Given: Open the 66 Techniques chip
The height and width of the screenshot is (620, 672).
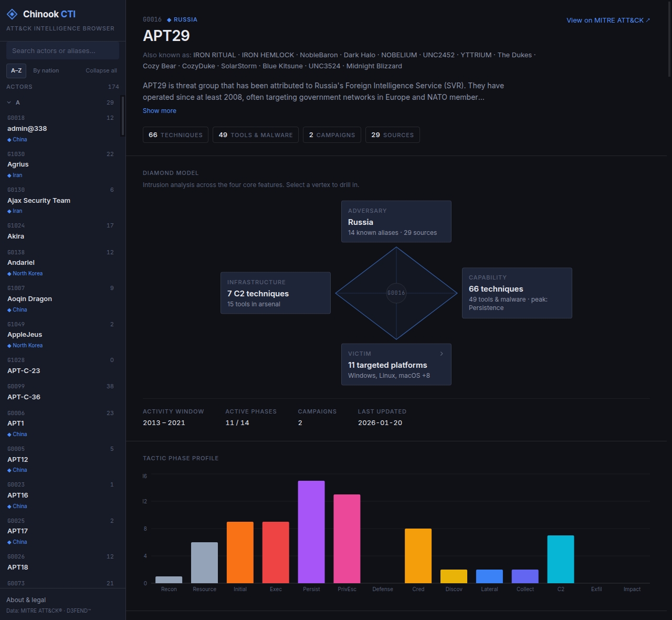Looking at the screenshot, I should pyautogui.click(x=175, y=135).
